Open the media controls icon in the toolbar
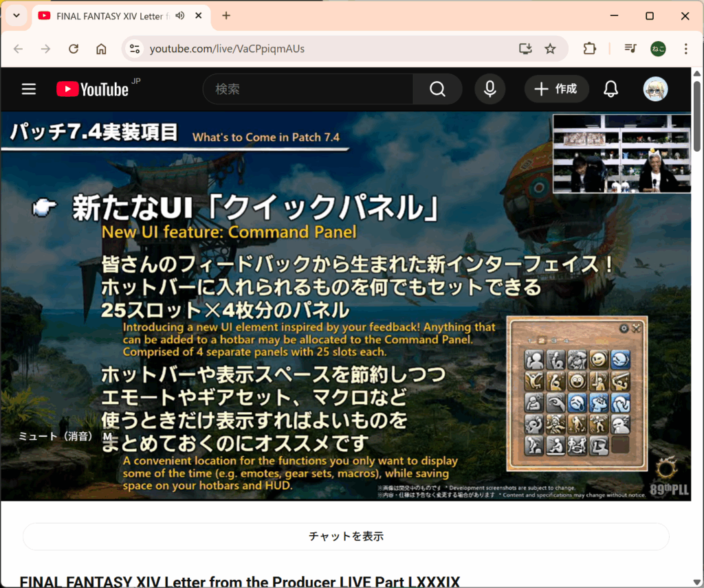 (630, 49)
